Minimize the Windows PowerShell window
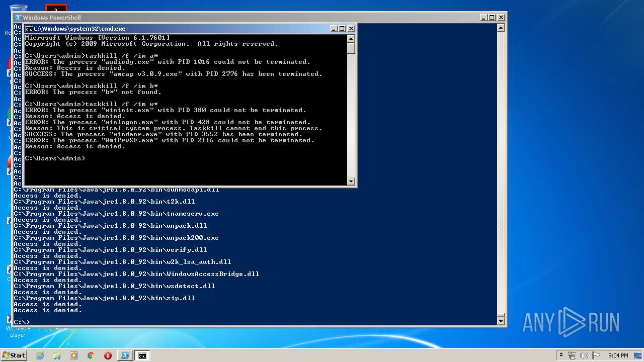The image size is (644, 362). pos(484,17)
